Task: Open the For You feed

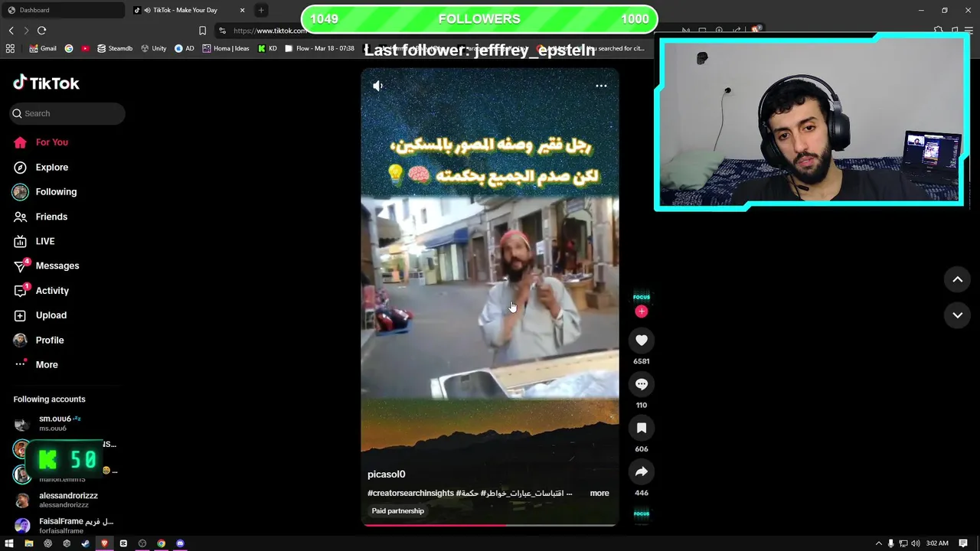Action: [41, 142]
